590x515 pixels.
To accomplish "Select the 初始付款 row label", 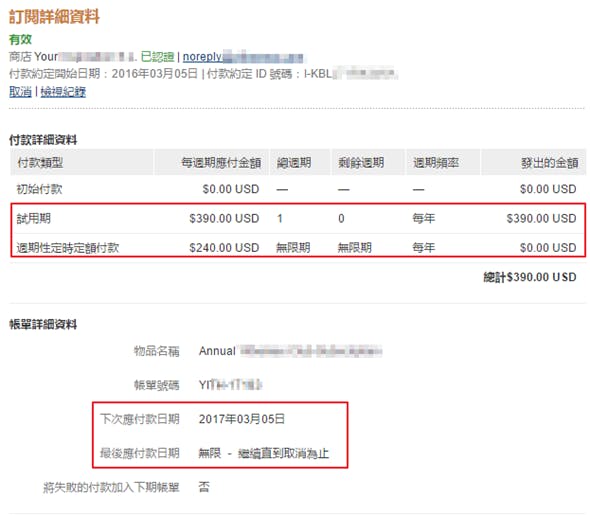I will click(39, 189).
